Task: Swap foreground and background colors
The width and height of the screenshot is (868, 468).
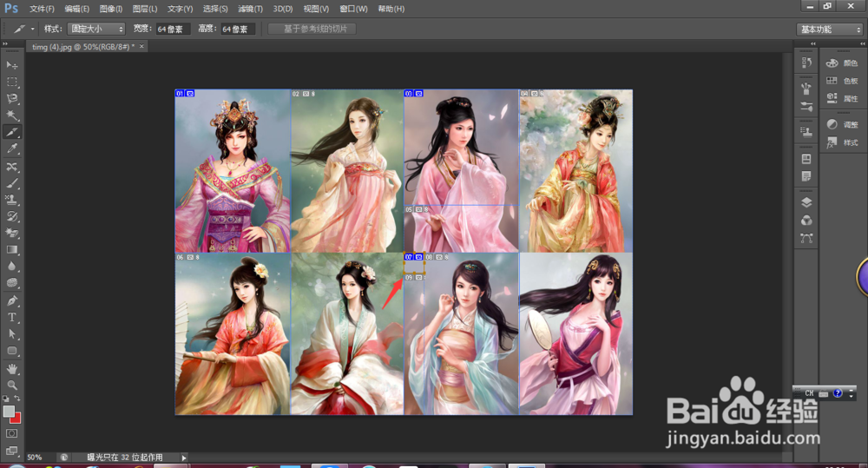Action: [17, 399]
